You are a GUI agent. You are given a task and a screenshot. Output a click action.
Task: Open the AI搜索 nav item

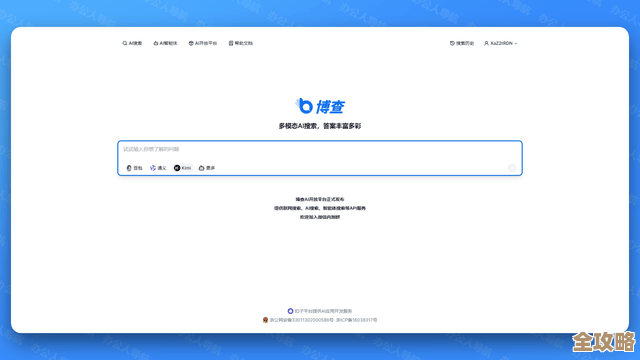(x=132, y=43)
